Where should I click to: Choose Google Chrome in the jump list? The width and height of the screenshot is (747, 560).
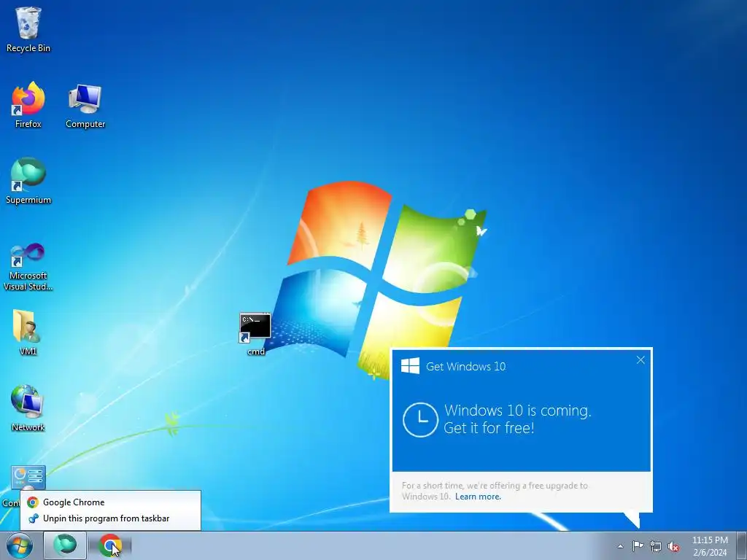pos(111,502)
